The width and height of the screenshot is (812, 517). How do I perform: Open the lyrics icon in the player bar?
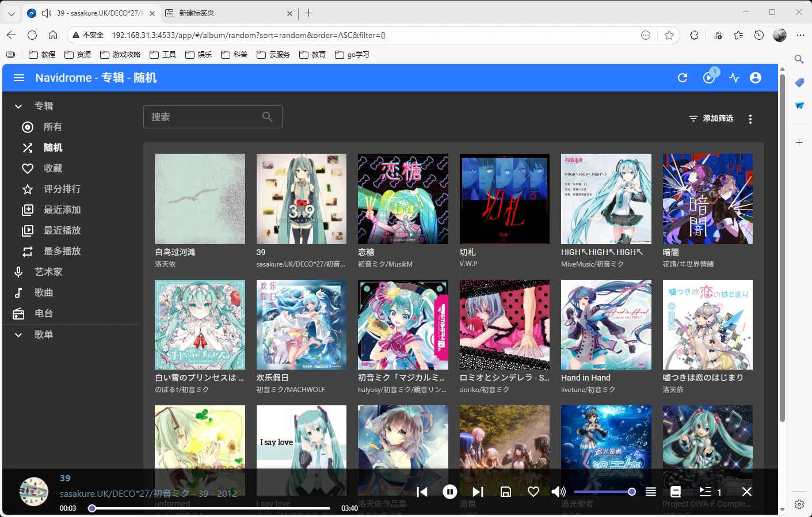(676, 491)
